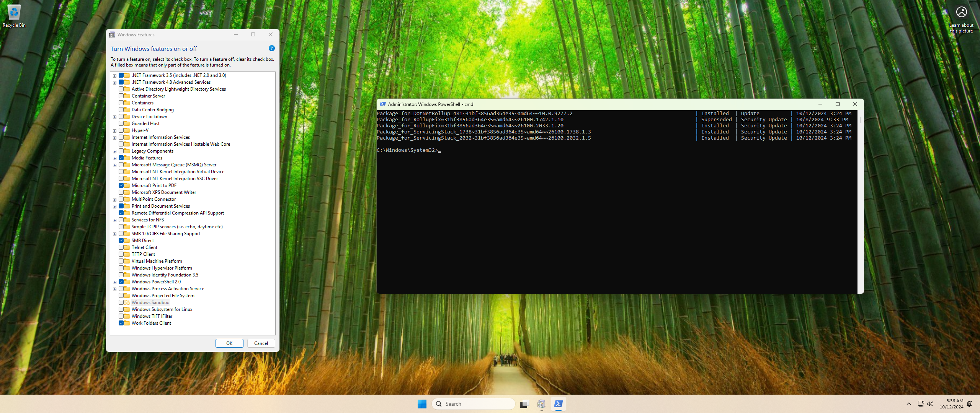Click the folder icon beside TFTP Client
Screen dimensions: 980x413
click(x=127, y=254)
